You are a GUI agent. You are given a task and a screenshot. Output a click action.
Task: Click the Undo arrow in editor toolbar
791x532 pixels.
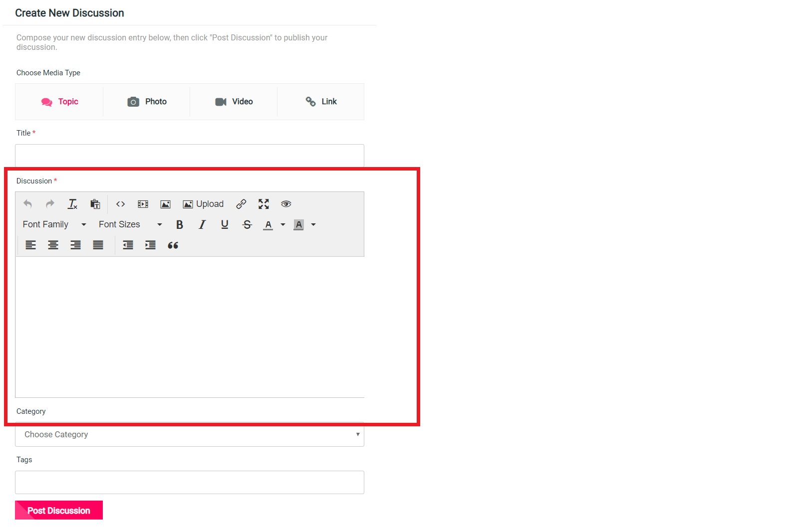28,204
